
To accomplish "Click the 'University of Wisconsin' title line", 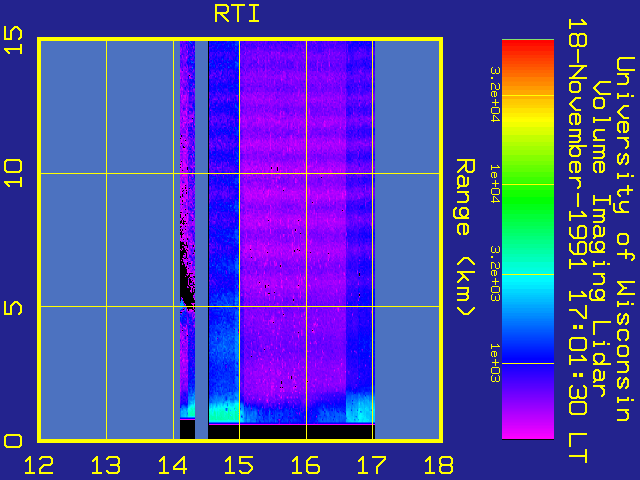I will pyautogui.click(x=624, y=239).
